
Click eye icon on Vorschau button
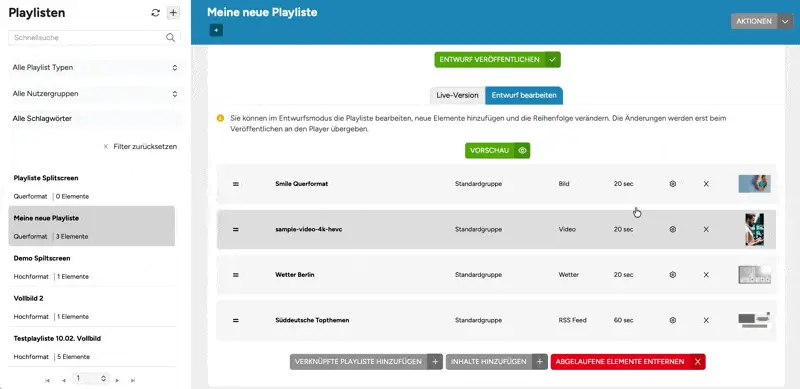point(522,151)
